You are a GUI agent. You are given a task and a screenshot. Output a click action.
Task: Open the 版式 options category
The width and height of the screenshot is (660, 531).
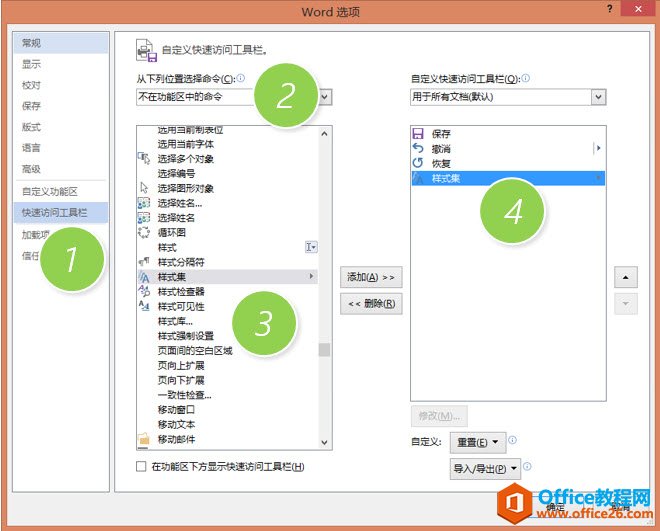tap(61, 127)
